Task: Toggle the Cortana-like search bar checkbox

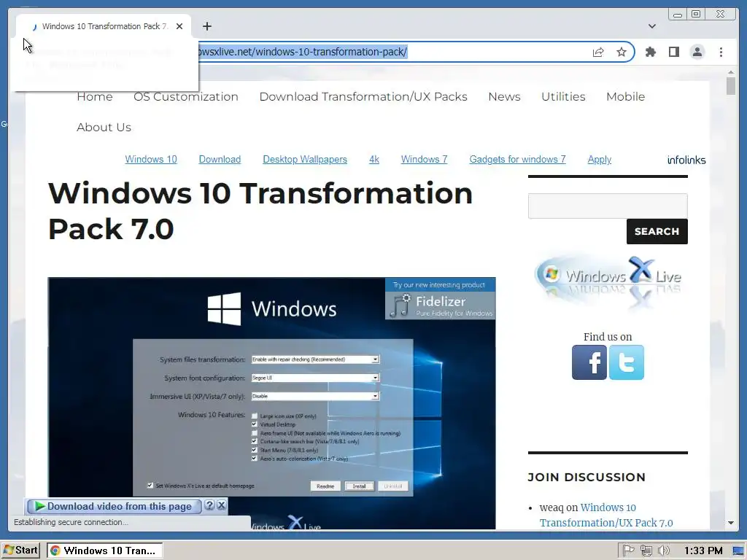Action: coord(255,441)
